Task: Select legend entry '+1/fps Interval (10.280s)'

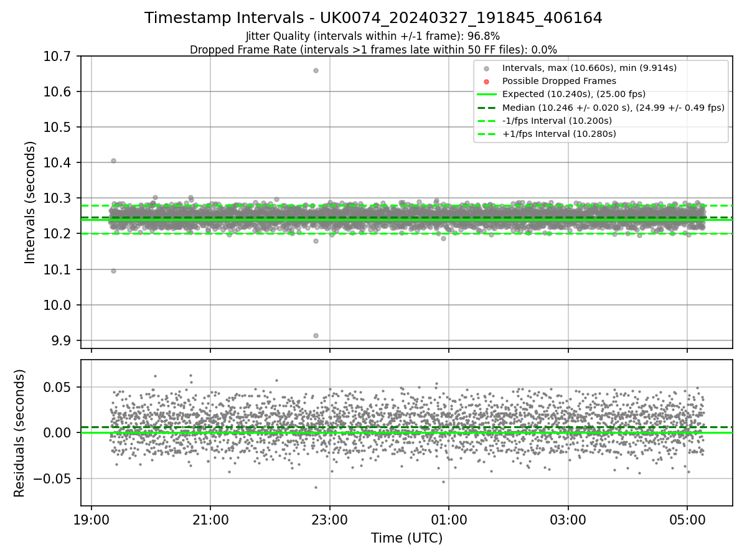Action: (x=559, y=134)
